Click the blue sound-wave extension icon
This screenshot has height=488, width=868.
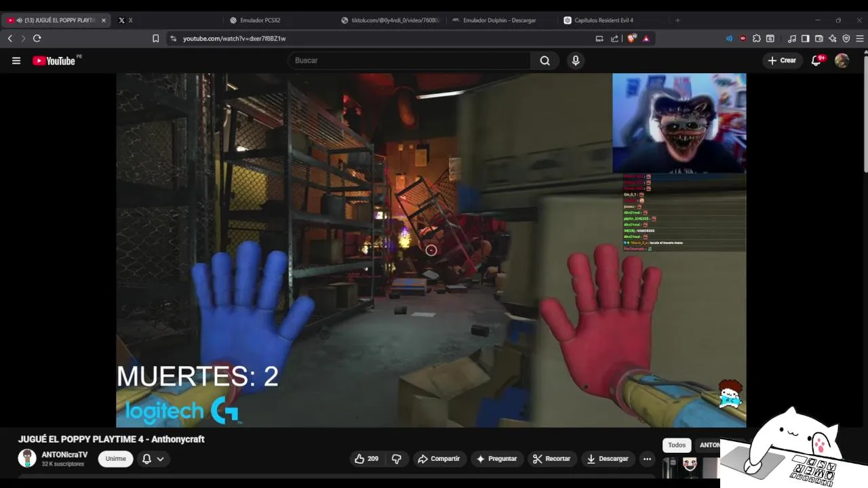click(x=729, y=39)
